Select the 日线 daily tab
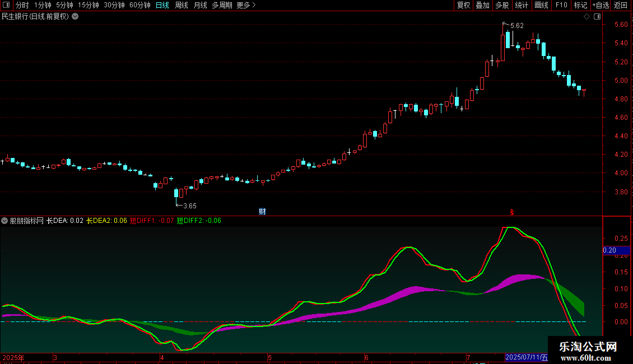 [162, 5]
